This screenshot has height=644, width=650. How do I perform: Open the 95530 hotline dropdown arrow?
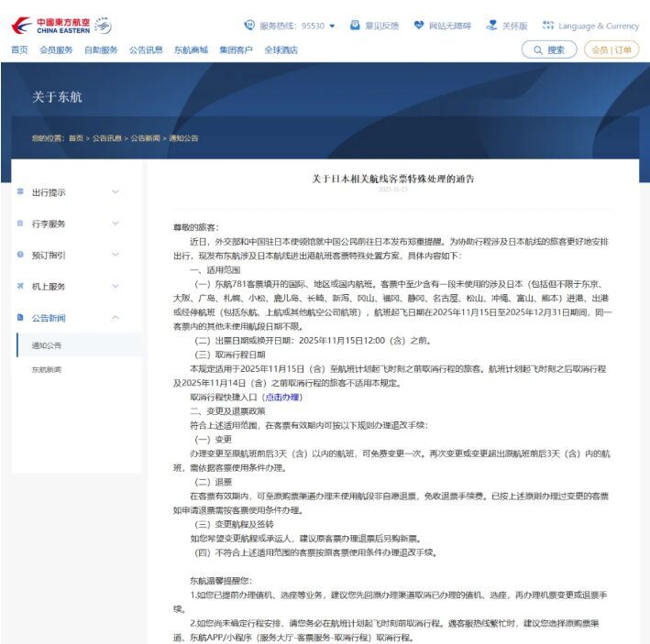pyautogui.click(x=332, y=26)
